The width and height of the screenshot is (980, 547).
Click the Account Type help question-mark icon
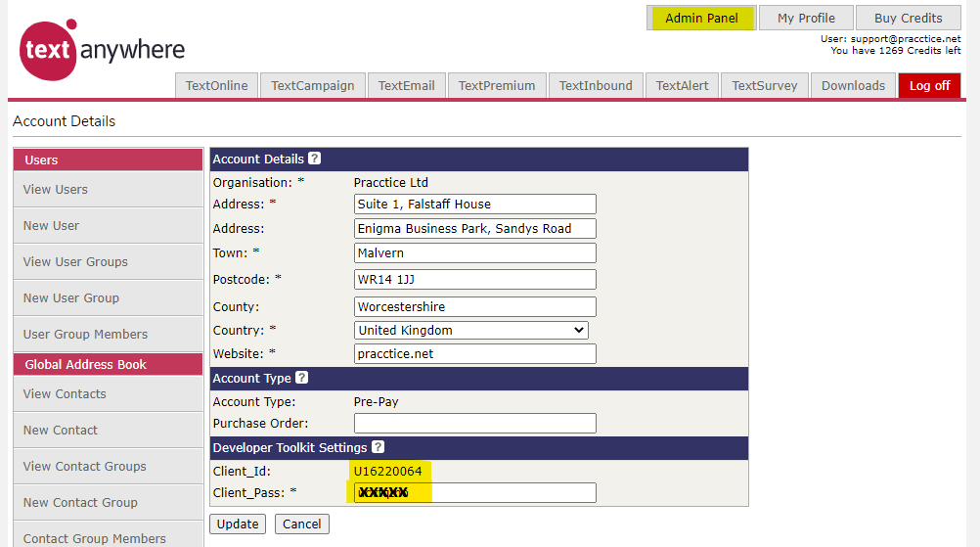coord(302,377)
